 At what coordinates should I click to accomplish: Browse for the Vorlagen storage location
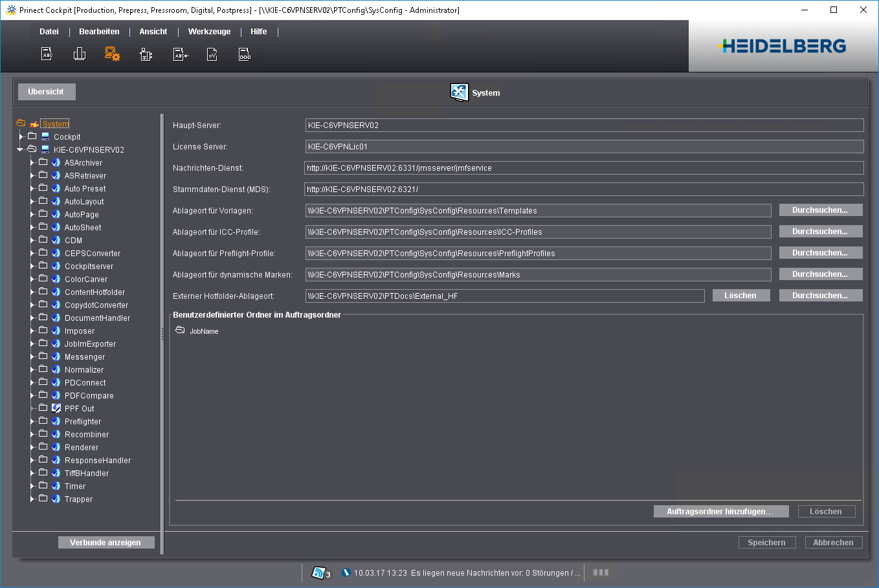[821, 210]
